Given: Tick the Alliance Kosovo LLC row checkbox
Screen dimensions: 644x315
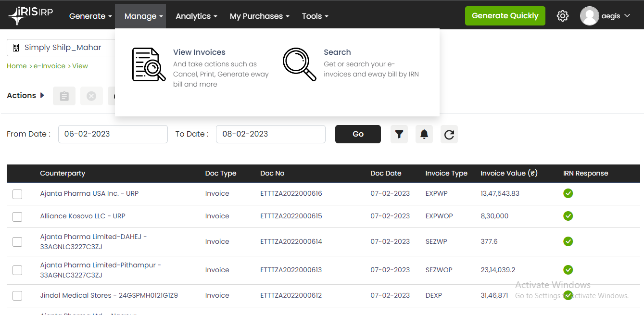Looking at the screenshot, I should [17, 216].
